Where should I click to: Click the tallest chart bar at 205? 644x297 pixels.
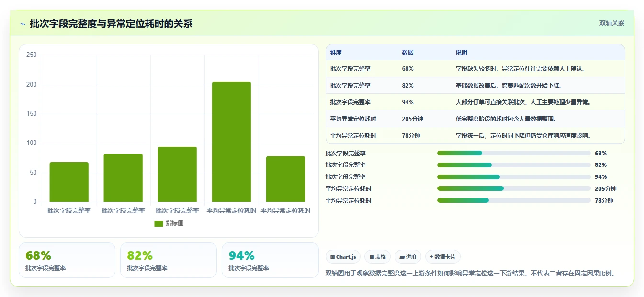[x=231, y=142]
